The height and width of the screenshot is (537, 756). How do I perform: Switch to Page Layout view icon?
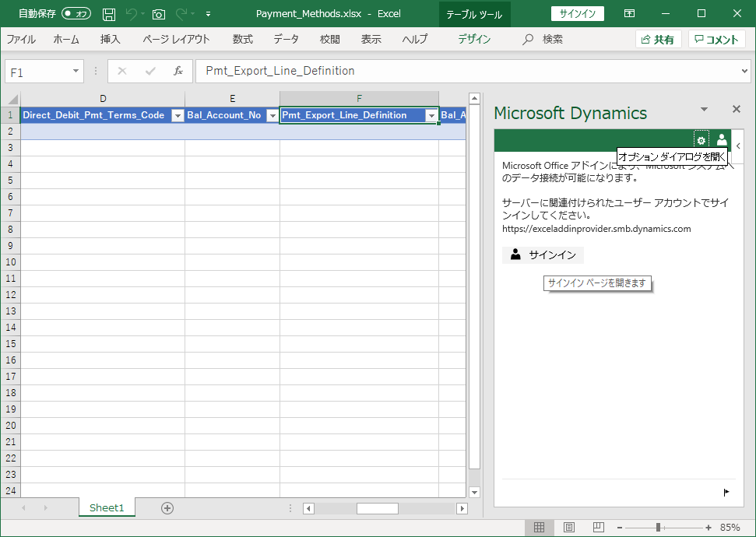569,528
